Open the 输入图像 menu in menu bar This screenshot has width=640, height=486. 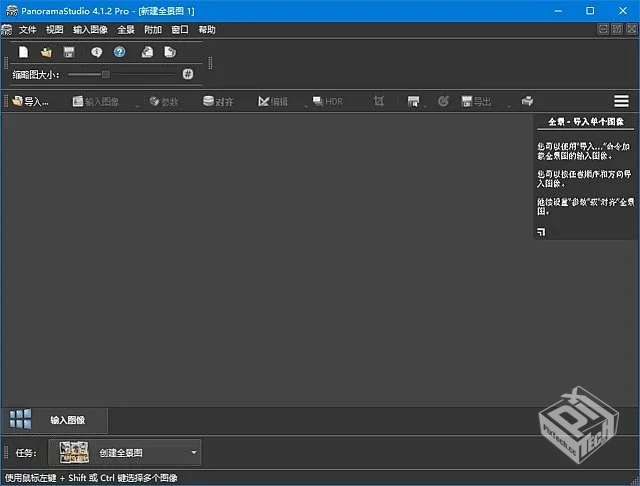pos(90,30)
